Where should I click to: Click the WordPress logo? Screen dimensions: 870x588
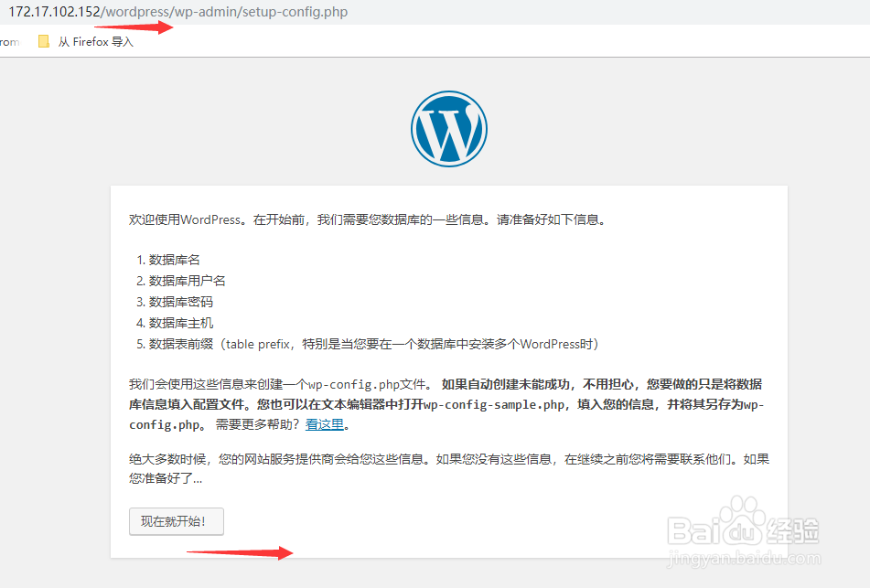(x=449, y=129)
